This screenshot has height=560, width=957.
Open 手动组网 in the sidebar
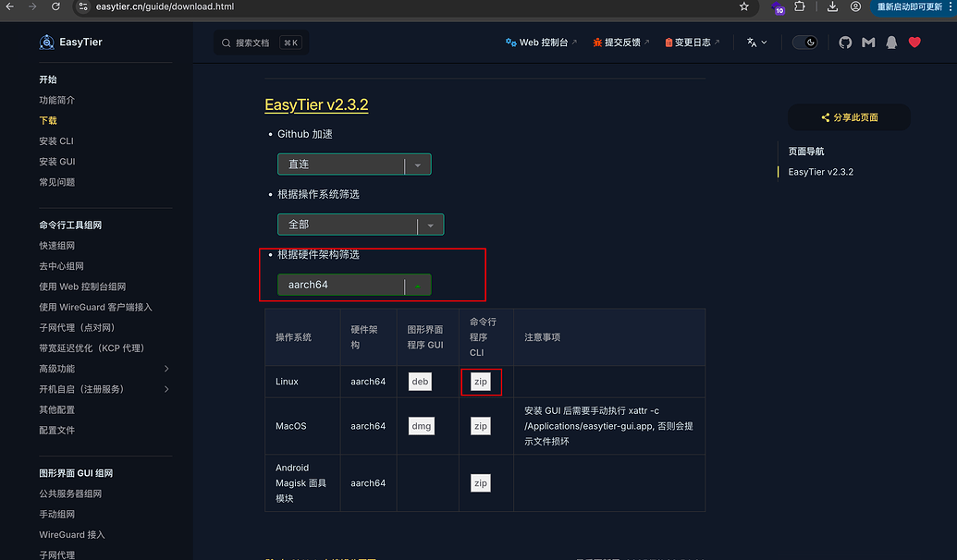(x=56, y=514)
